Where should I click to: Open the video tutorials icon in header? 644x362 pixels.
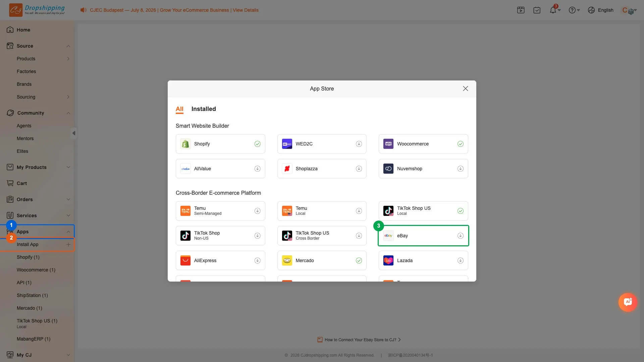tap(521, 10)
